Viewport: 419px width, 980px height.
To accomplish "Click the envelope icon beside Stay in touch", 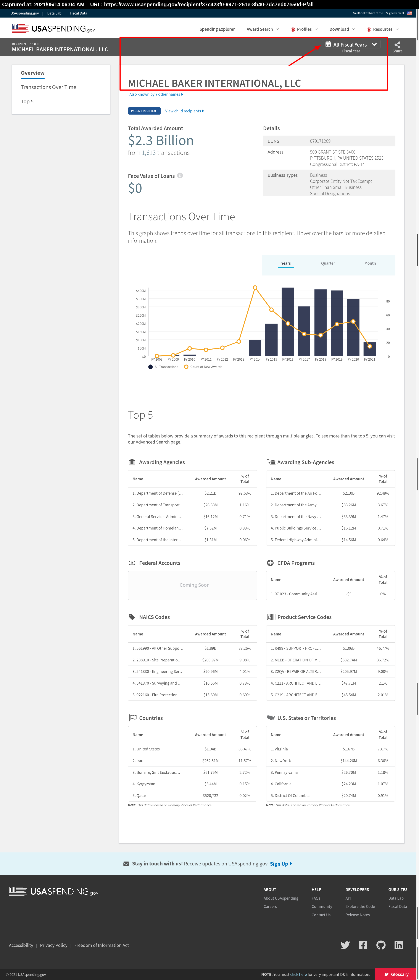I will (x=126, y=863).
